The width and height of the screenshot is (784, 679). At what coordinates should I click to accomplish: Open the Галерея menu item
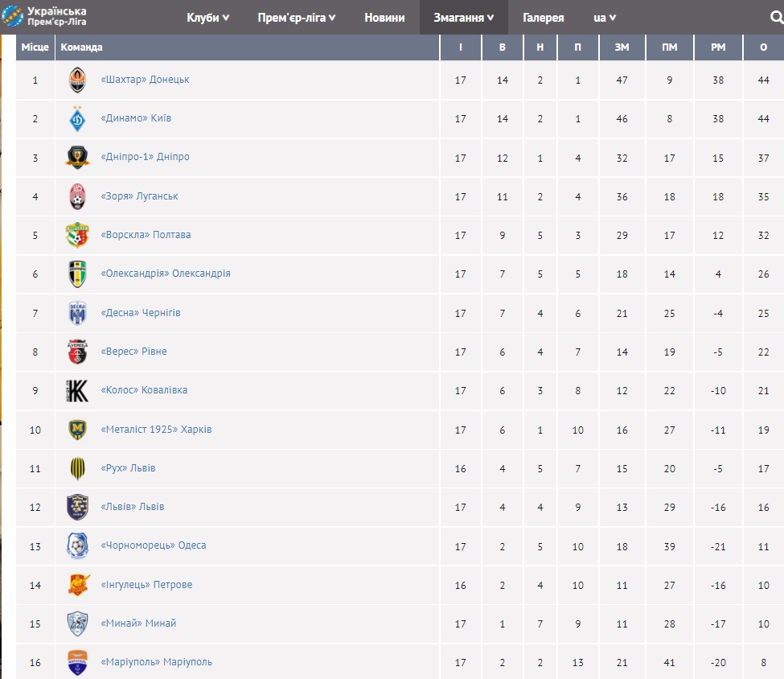click(x=544, y=18)
